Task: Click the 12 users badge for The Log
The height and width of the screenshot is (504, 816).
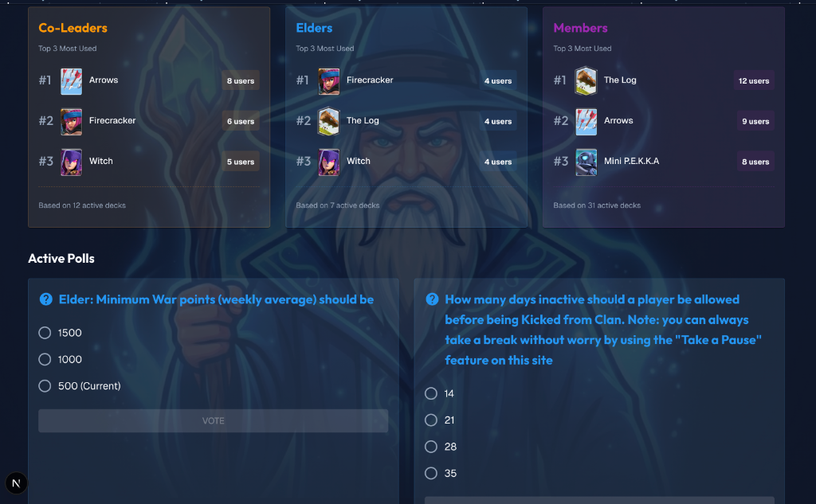Action: (x=753, y=81)
